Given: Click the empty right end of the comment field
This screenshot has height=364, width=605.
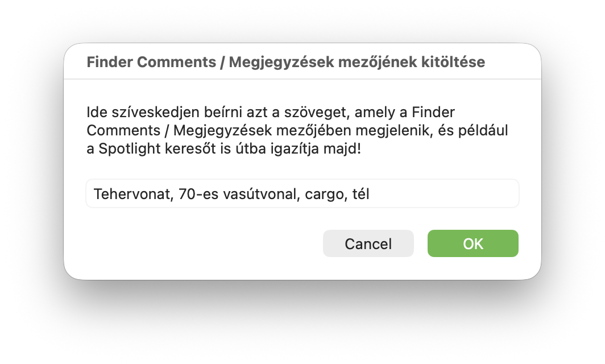Looking at the screenshot, I should coord(455,195).
